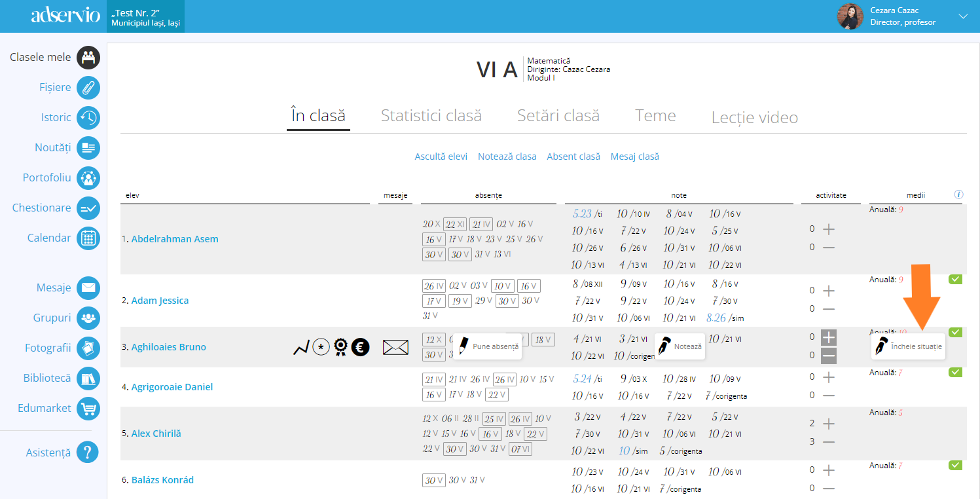Click Notează clasa link
The width and height of the screenshot is (980, 499).
[x=507, y=157]
